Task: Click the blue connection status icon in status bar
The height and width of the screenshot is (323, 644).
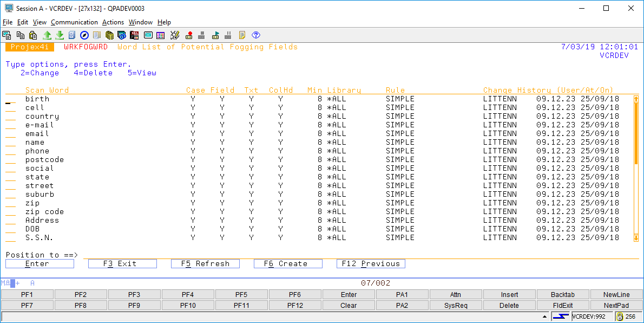Action: coord(560,316)
